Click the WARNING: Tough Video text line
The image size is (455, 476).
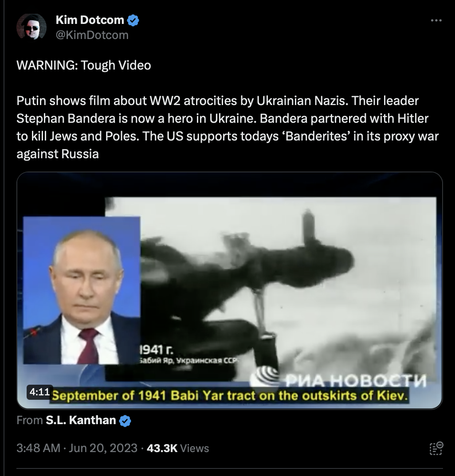pyautogui.click(x=84, y=65)
